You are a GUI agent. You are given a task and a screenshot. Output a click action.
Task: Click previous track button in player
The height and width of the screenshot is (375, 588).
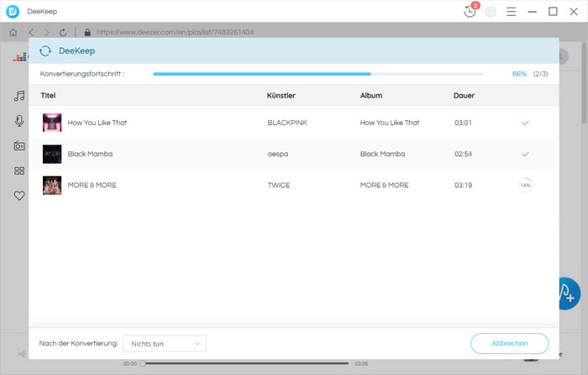tap(21, 354)
